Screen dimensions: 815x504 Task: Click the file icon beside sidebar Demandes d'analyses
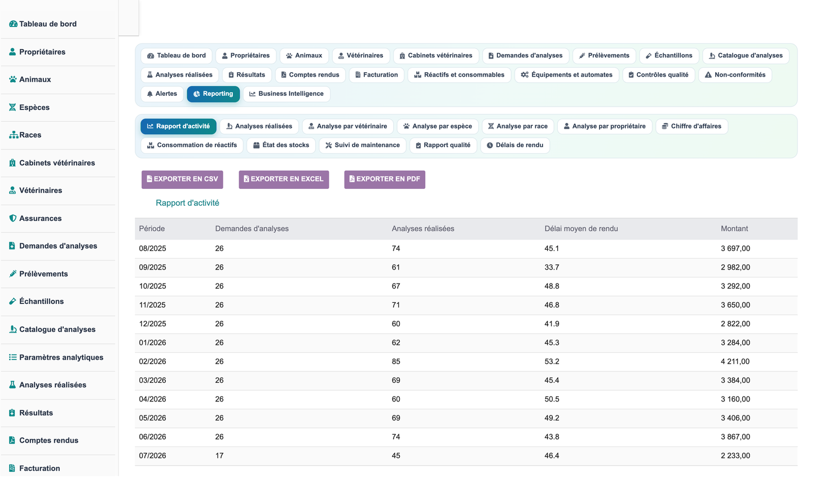click(x=12, y=246)
